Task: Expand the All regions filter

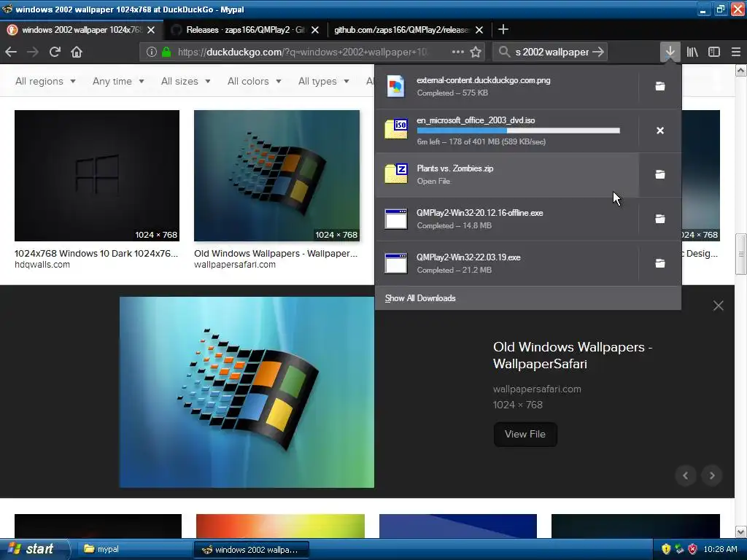Action: (45, 81)
